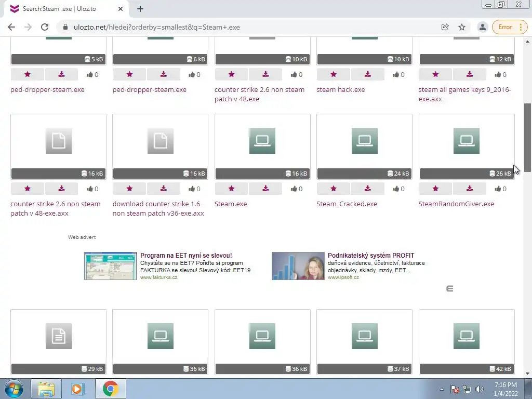
Task: Open Chrome profile avatar menu
Action: (x=483, y=27)
